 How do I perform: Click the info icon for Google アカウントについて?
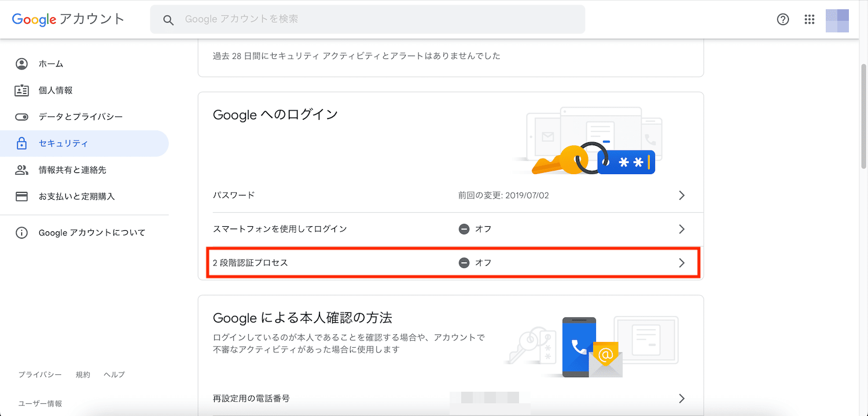pyautogui.click(x=21, y=233)
